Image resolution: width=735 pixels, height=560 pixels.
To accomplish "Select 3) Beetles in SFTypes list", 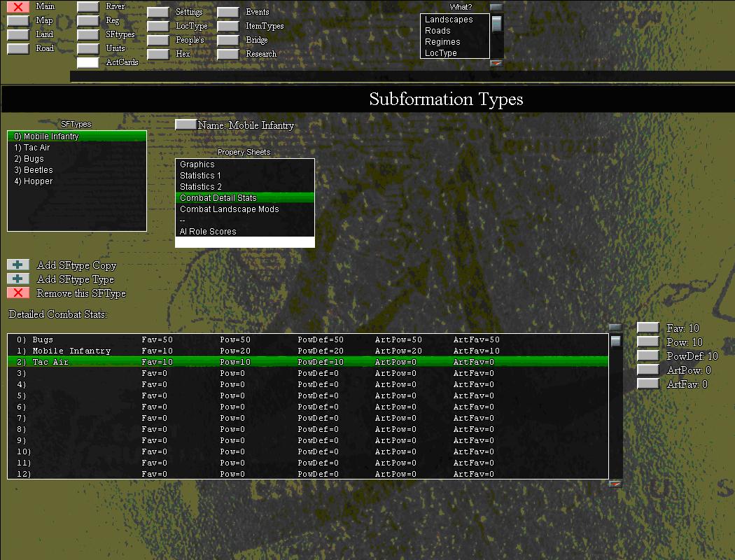I will [x=77, y=170].
